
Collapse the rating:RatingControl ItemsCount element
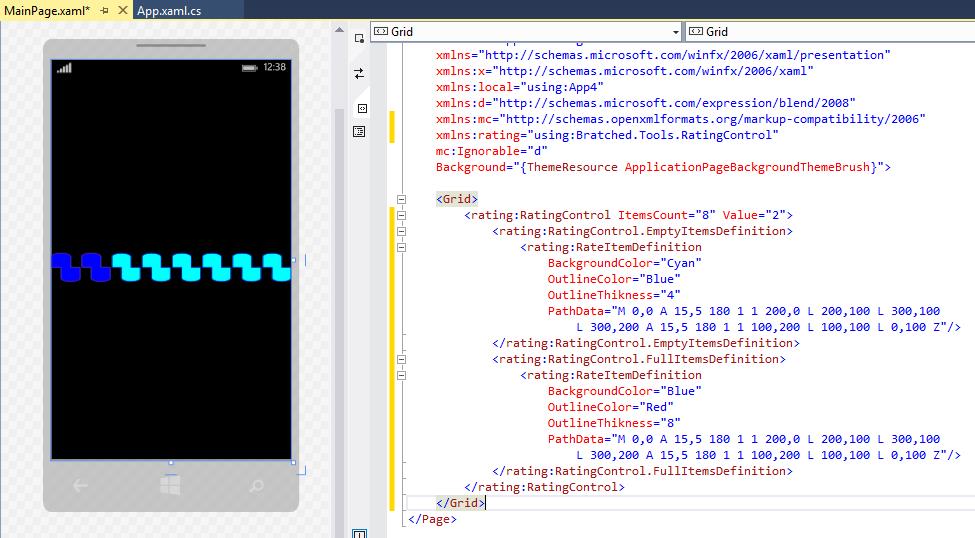coord(402,215)
